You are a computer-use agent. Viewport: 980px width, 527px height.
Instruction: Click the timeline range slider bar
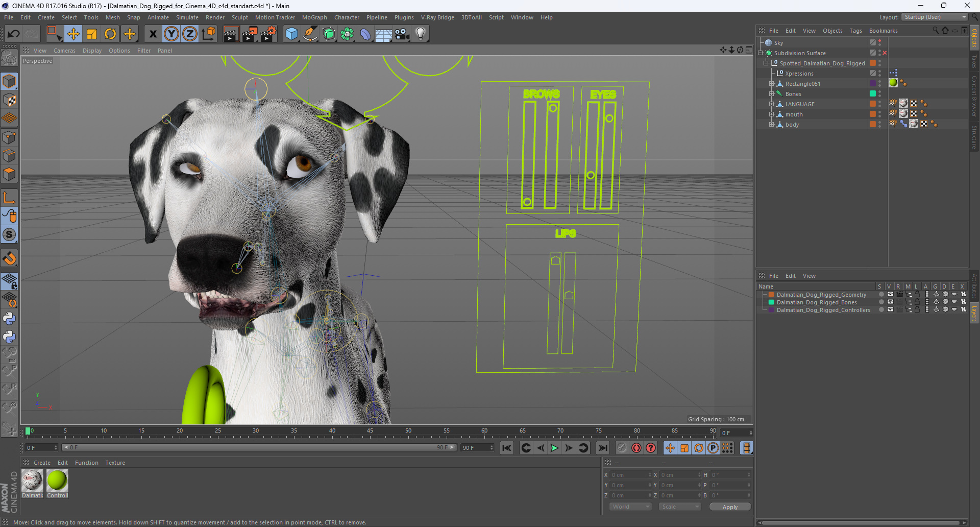(x=258, y=447)
